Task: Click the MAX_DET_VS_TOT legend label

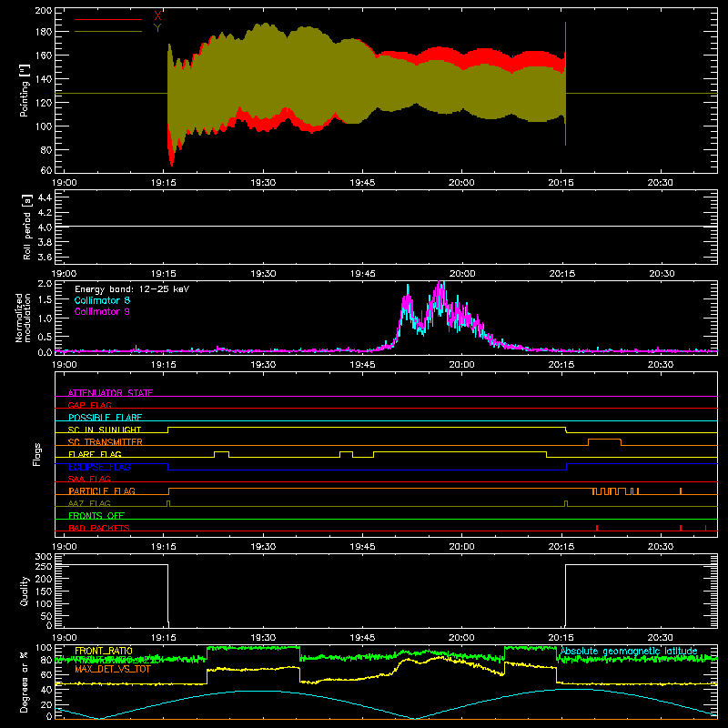Action: coord(113,669)
